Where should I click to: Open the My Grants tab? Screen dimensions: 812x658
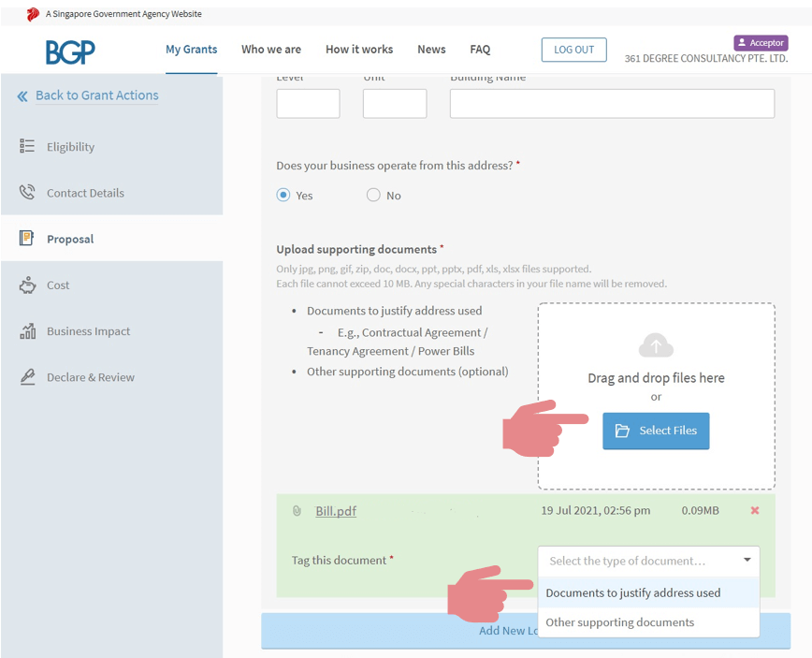click(191, 50)
